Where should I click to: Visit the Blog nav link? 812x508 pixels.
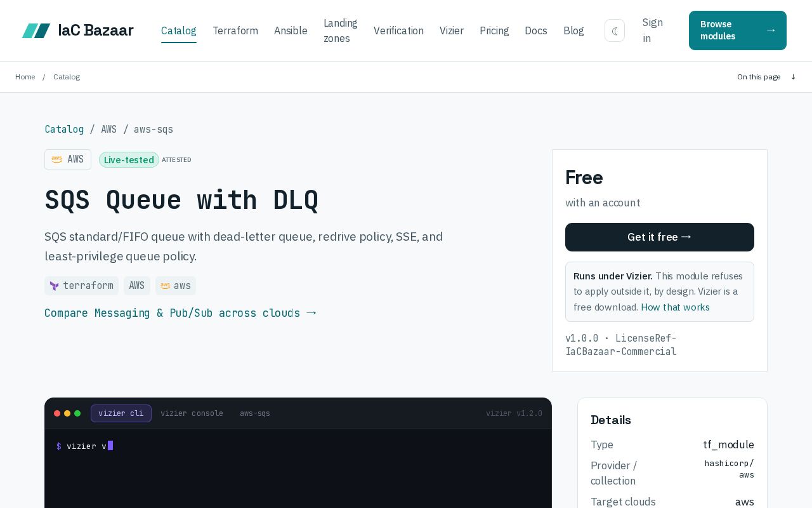[573, 30]
